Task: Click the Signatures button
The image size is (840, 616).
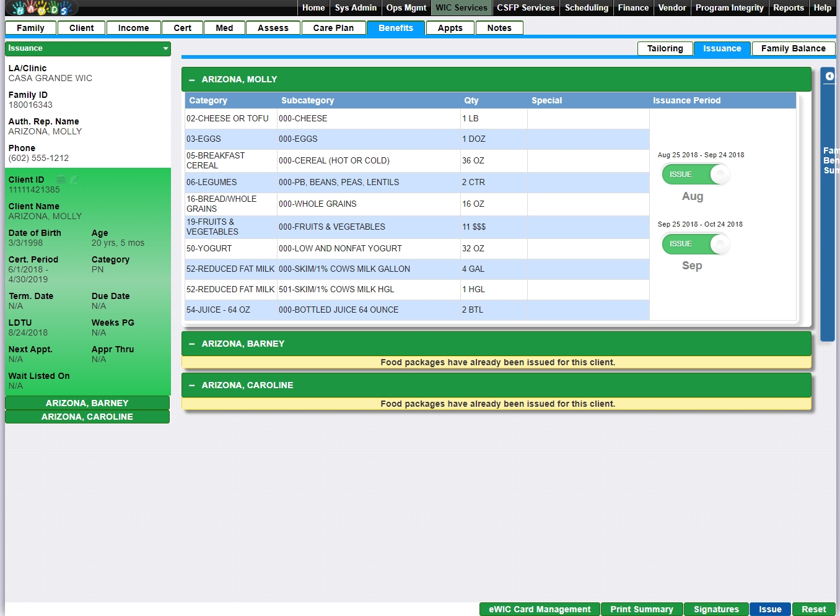Action: pyautogui.click(x=716, y=609)
